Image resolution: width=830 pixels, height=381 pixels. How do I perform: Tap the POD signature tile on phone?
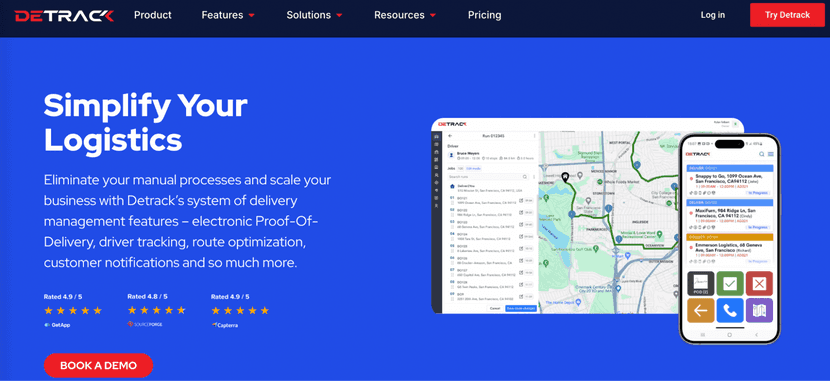pyautogui.click(x=701, y=284)
